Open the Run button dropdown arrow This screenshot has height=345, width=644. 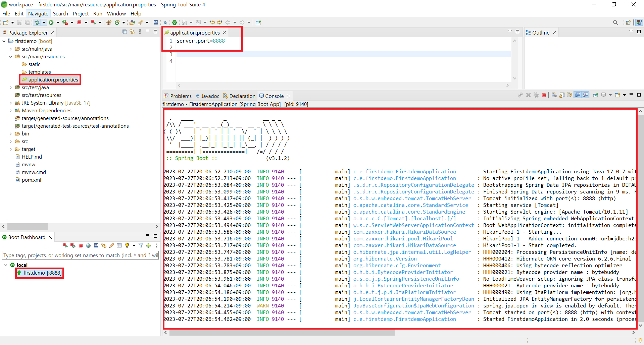(x=58, y=22)
